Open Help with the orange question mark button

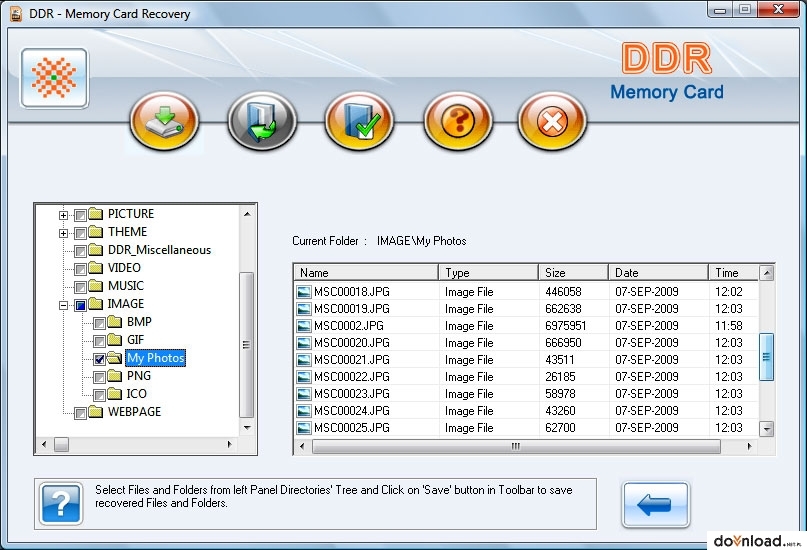pos(458,121)
